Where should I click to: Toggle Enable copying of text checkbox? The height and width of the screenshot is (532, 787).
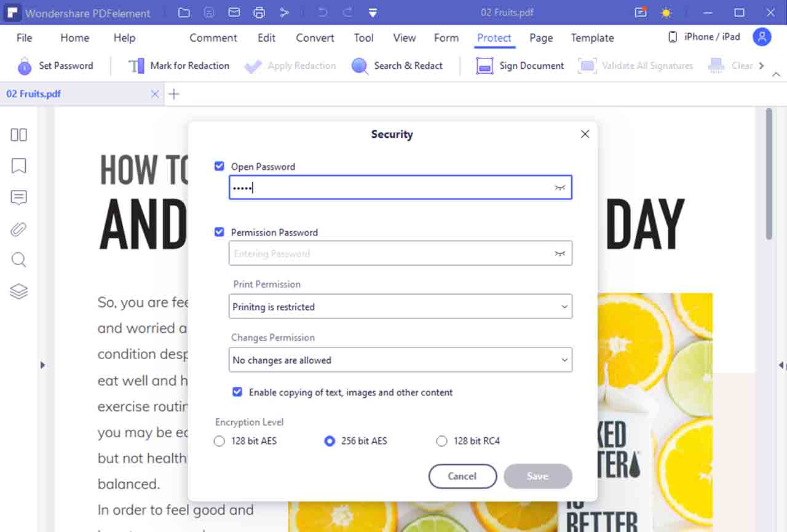(237, 392)
